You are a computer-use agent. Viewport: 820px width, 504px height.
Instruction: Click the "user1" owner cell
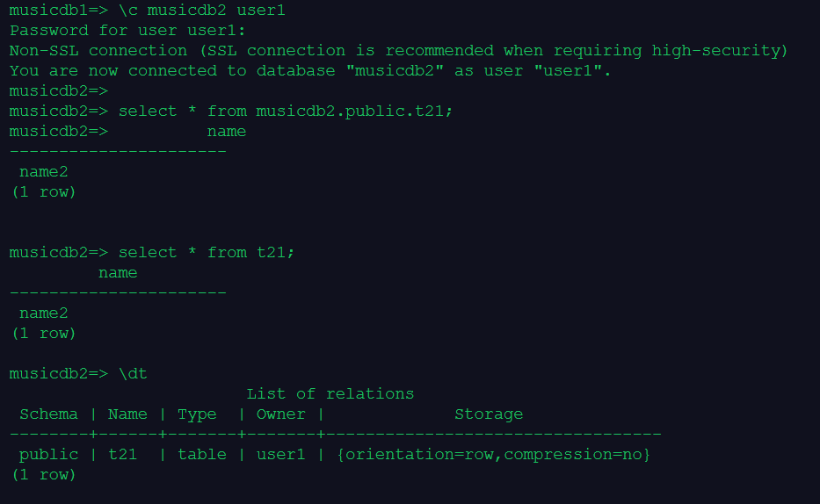tap(280, 455)
